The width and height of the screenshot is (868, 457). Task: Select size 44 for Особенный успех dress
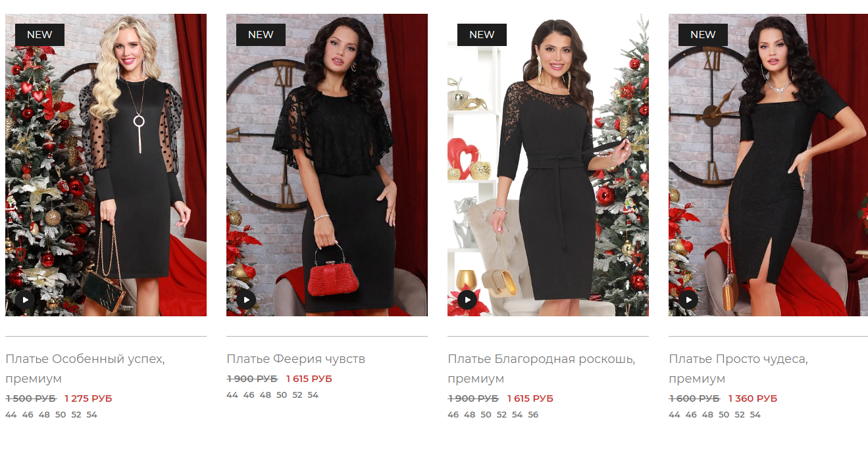click(11, 415)
